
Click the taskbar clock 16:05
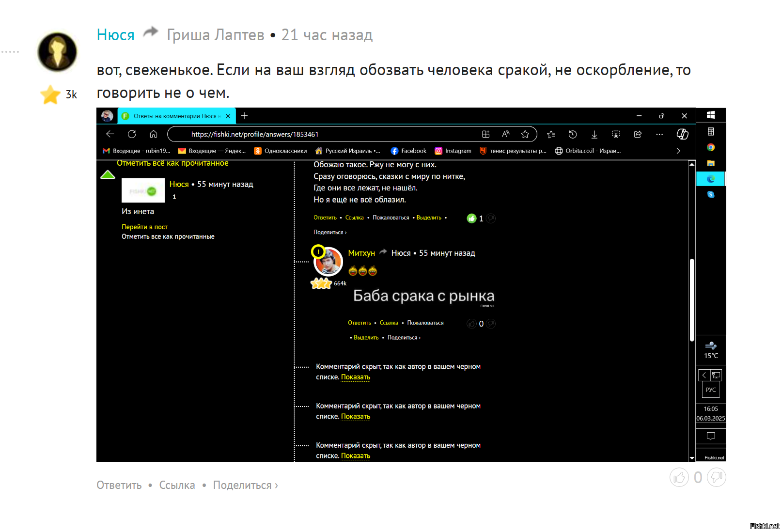711,409
